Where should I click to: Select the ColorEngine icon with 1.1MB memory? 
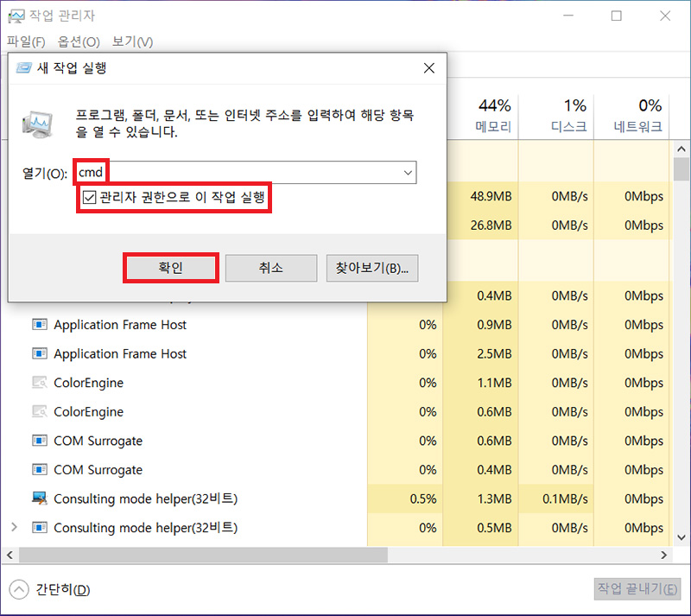pos(39,383)
